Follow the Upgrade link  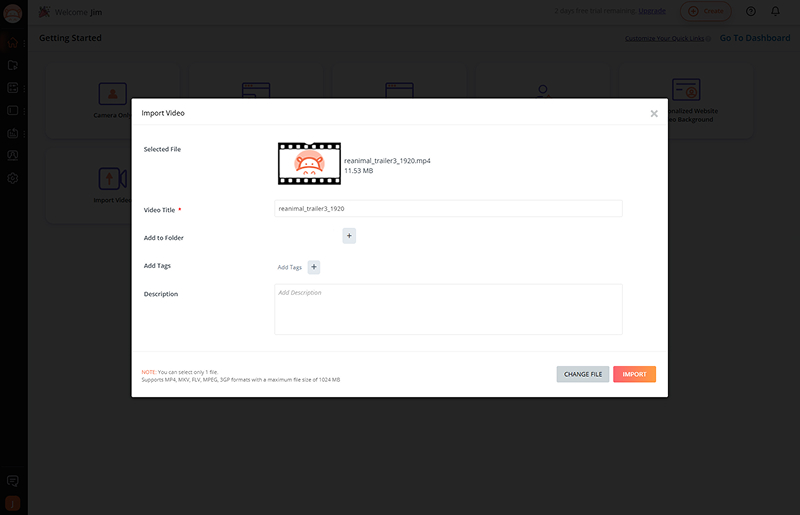pos(652,11)
